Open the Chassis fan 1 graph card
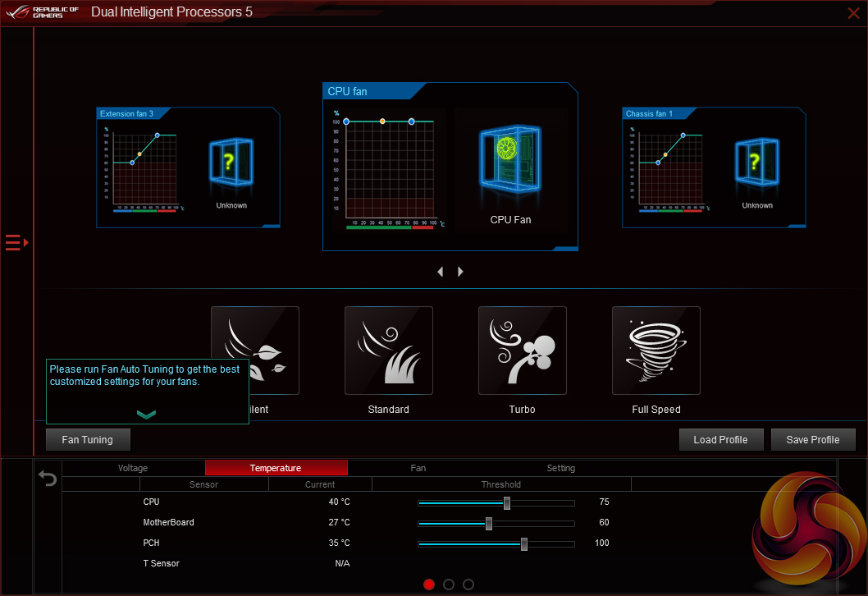 pos(714,167)
